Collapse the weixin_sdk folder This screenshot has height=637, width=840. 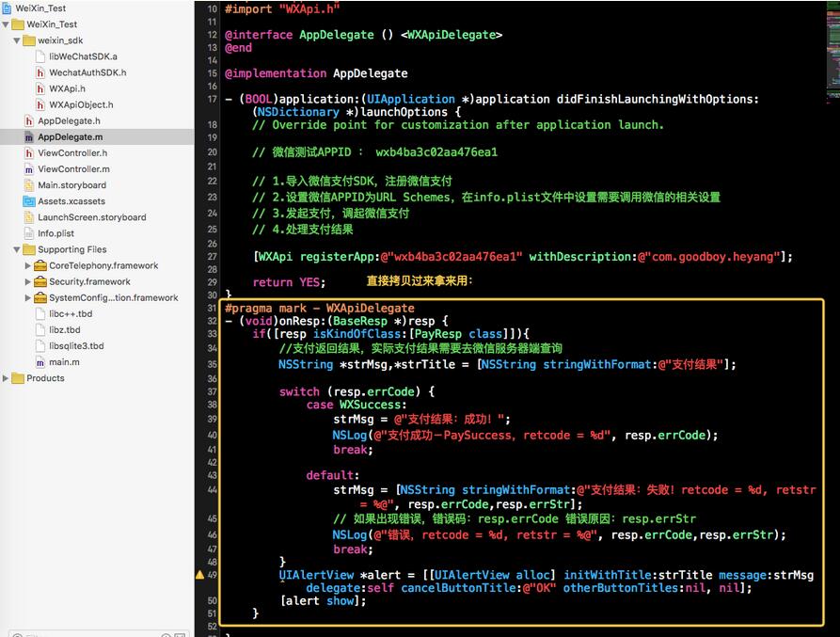click(17, 40)
